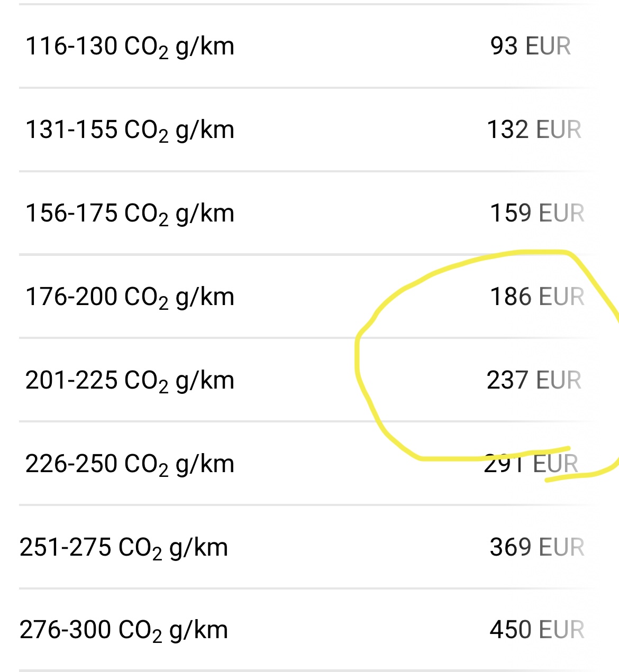Select the 156-175 CO2 g/km row

[x=309, y=213]
